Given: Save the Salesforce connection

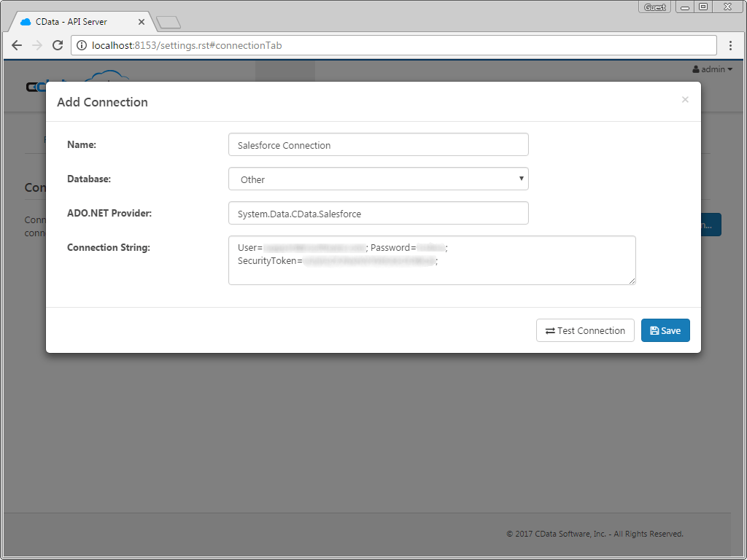Looking at the screenshot, I should 665,330.
